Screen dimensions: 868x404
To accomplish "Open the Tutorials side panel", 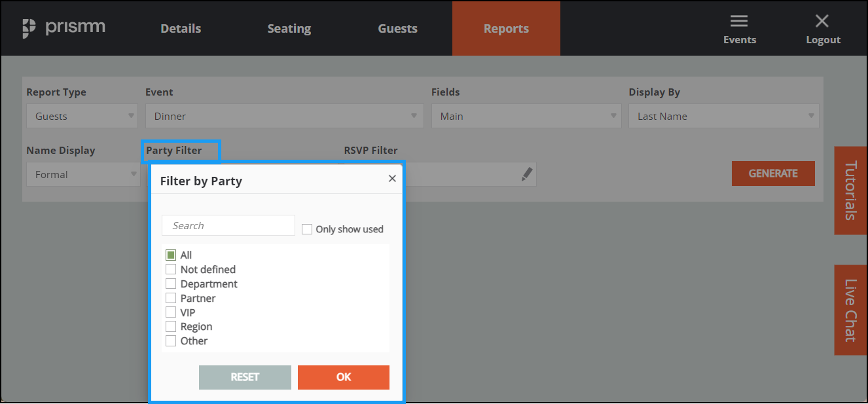I will coord(850,191).
